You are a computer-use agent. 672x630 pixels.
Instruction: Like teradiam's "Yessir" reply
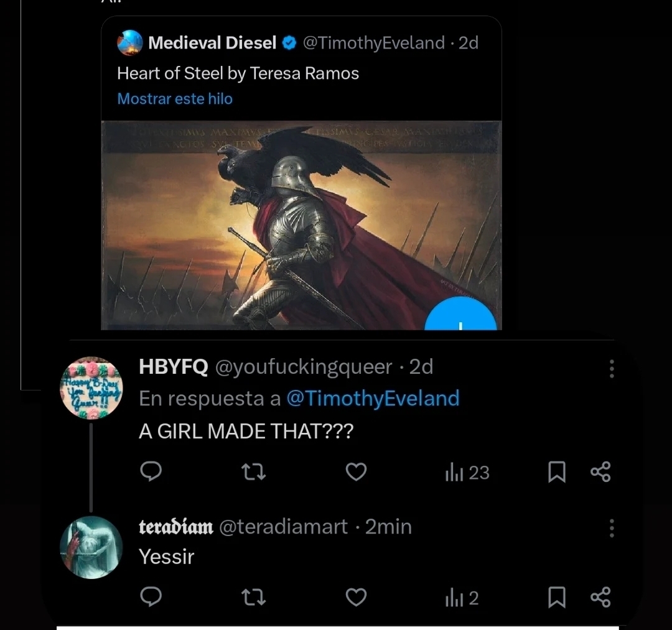[x=356, y=598]
